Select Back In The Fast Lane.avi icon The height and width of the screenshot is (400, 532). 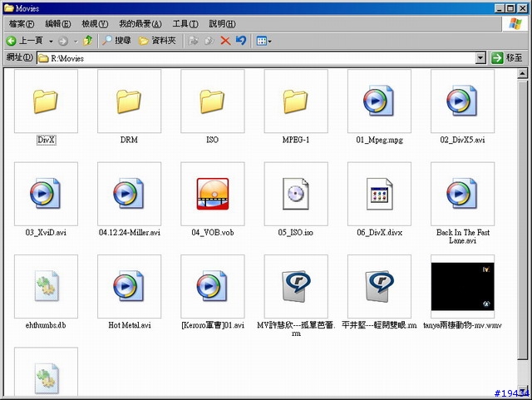[x=462, y=194]
